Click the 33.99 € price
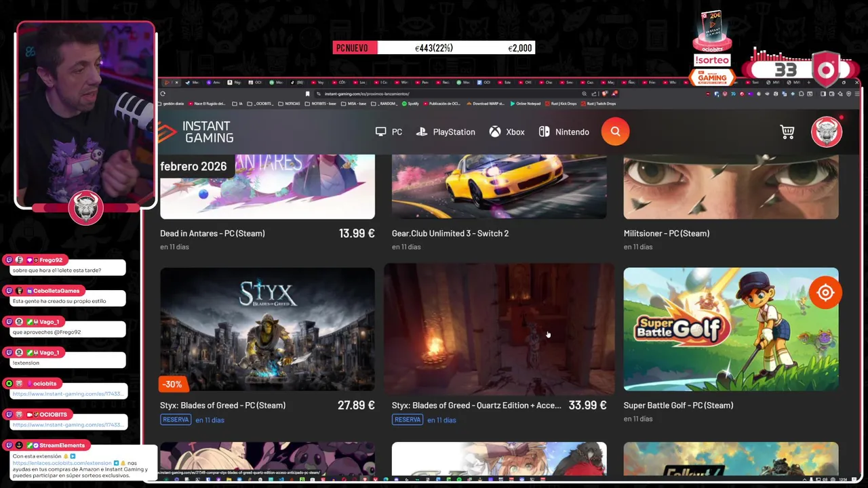 [x=587, y=405]
